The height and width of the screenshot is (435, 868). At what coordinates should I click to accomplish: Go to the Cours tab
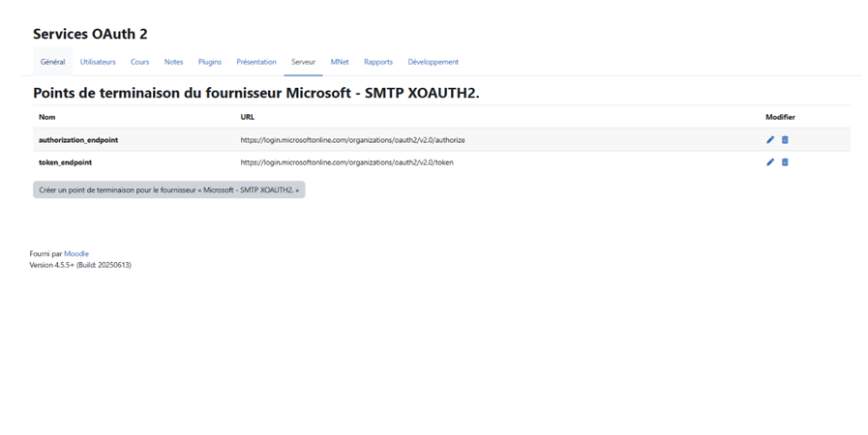coord(139,62)
